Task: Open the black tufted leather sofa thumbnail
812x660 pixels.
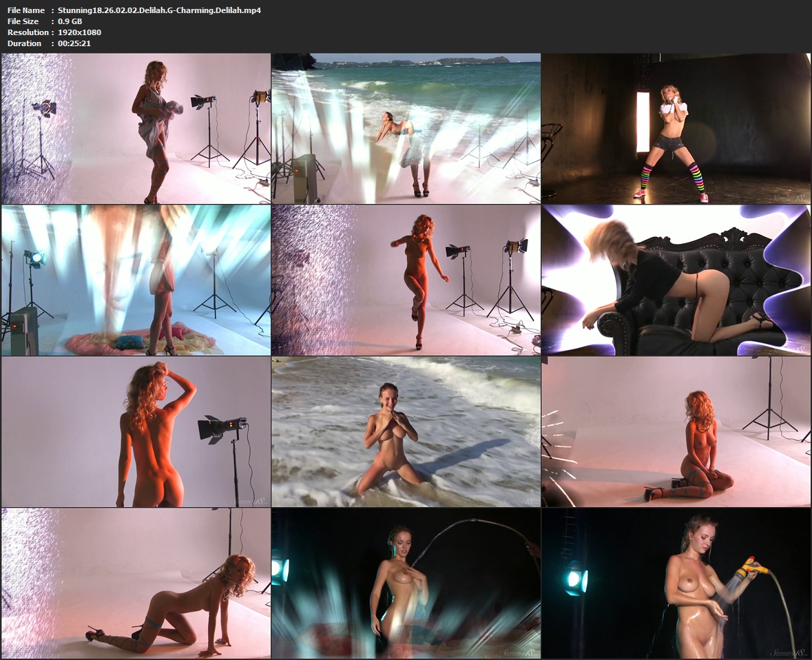Action: pos(676,280)
